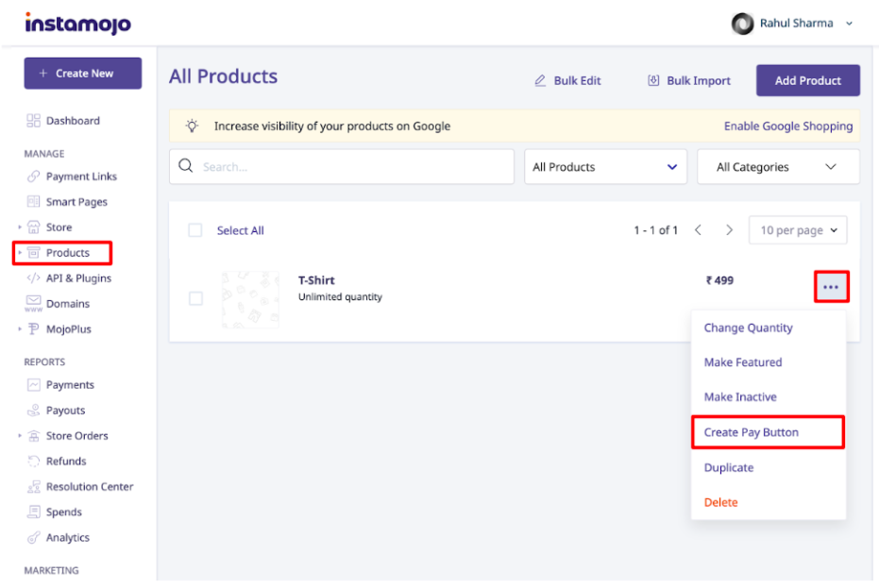Click the Add Product button
The width and height of the screenshot is (879, 588).
808,80
